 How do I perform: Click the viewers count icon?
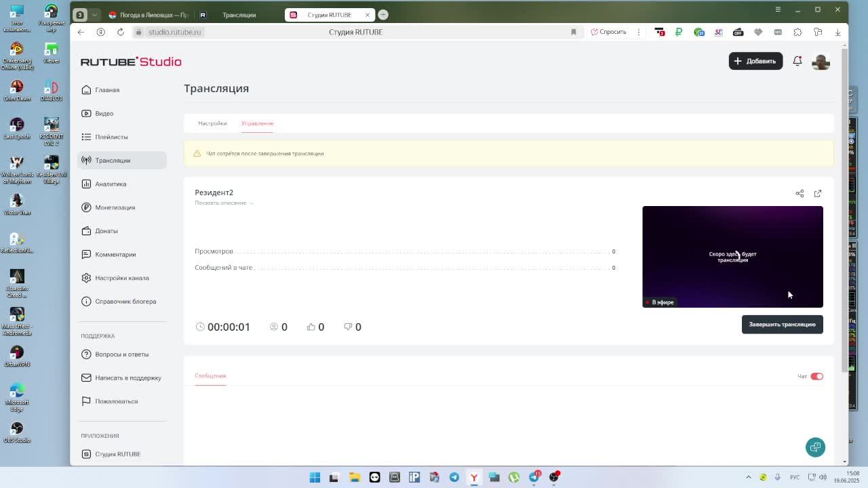pyautogui.click(x=274, y=327)
